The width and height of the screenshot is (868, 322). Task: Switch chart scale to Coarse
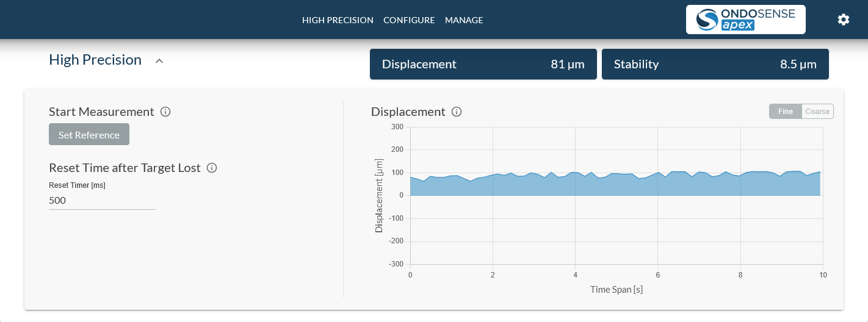coord(817,111)
